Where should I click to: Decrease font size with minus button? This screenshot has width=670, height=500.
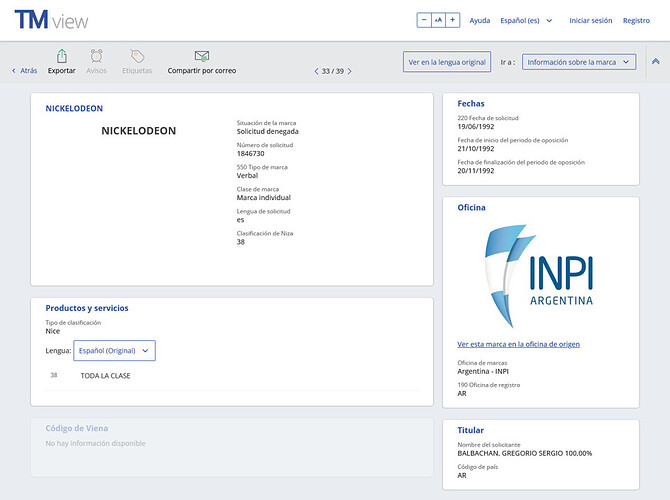tap(424, 20)
